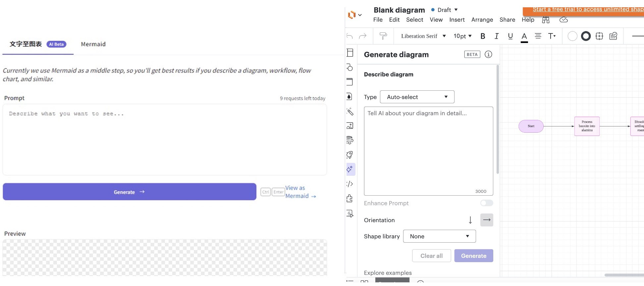Screen dimensions: 644x286
Task: Expand the Shape library dropdown
Action: 439,236
